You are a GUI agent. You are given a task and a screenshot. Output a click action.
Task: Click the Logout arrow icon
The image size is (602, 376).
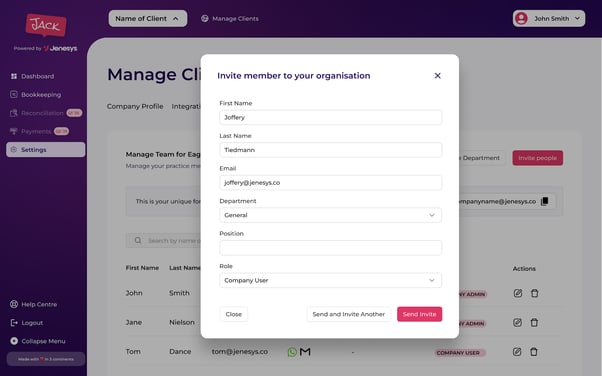point(14,323)
